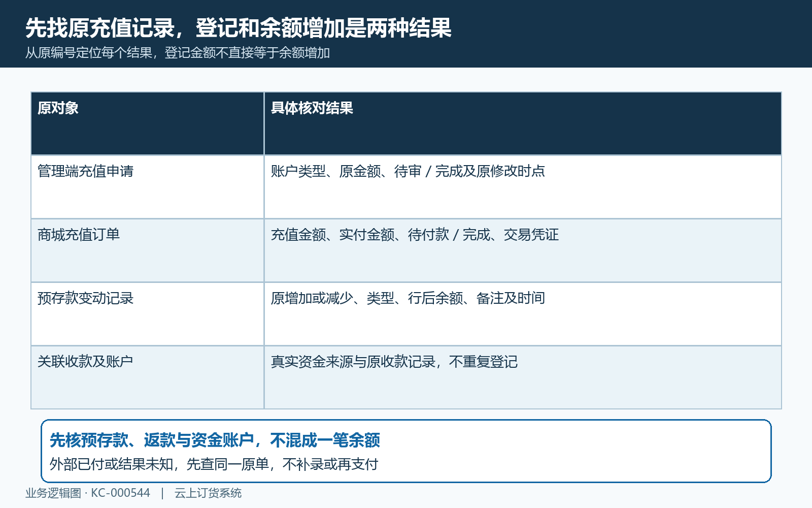Click the title 先找原充值记录，登记和余额增加是两种结果
The width and height of the screenshot is (812, 508).
(x=238, y=28)
